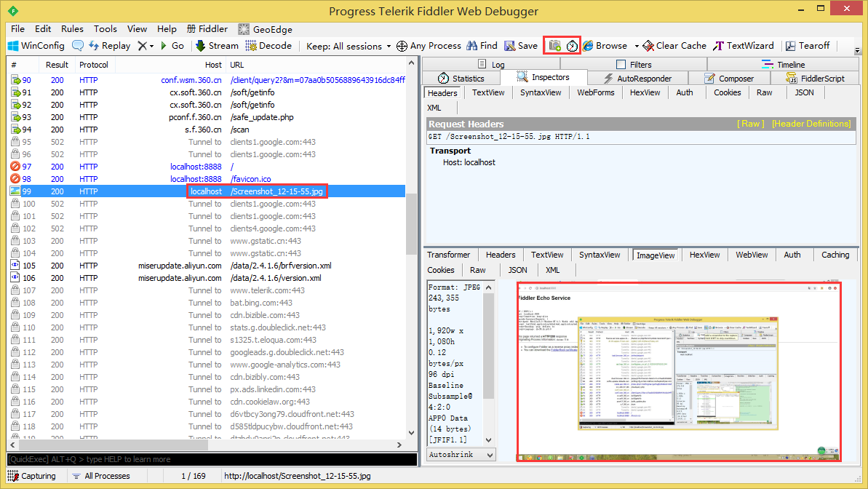Screen dimensions: 868x489
Task: Toggle the Filters tab checkbox
Action: [x=621, y=64]
